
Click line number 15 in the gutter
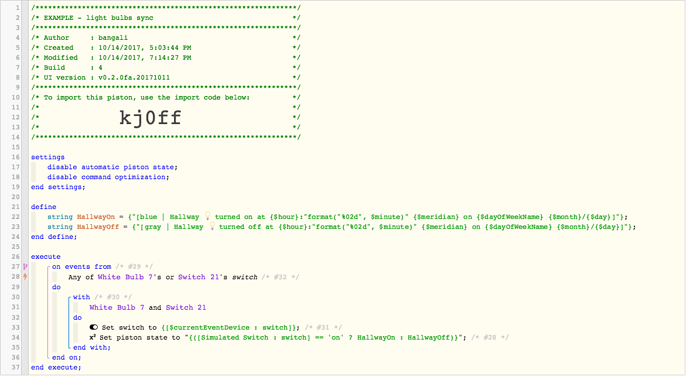(15, 147)
